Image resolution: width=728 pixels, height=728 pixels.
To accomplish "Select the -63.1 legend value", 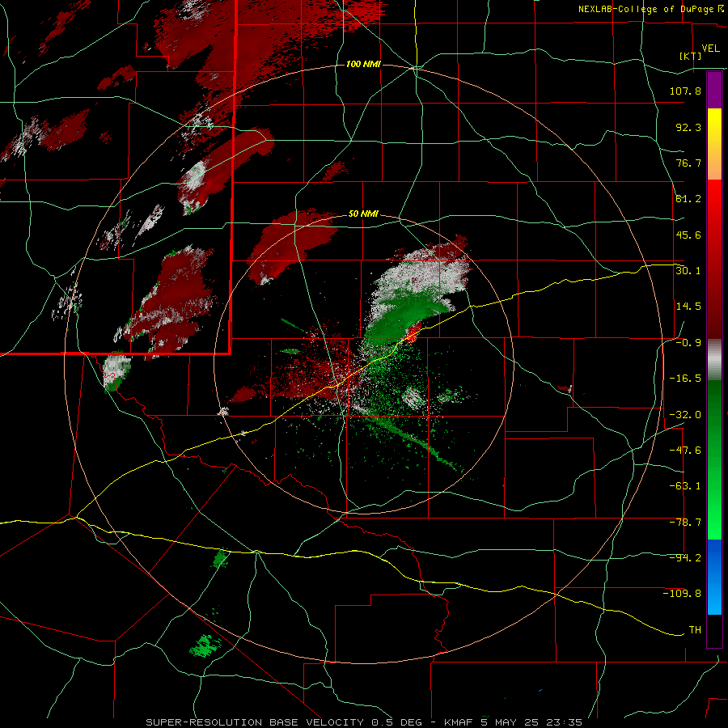I will (x=685, y=486).
